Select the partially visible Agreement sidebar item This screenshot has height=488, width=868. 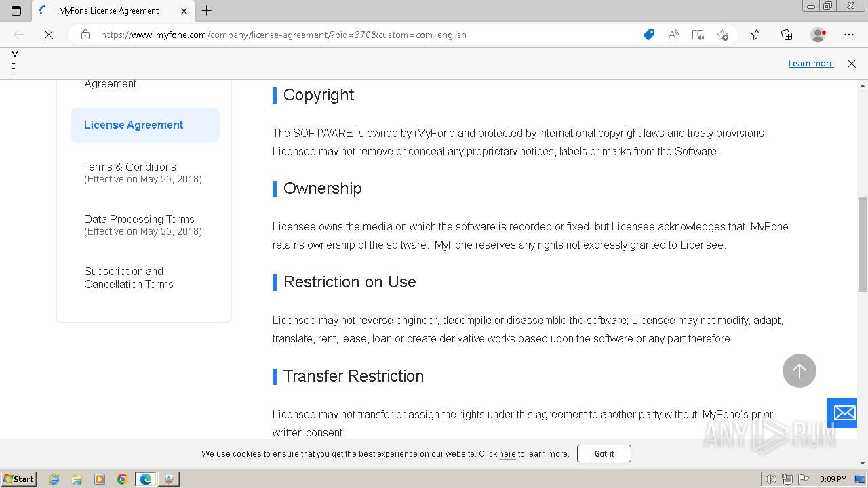pos(111,84)
